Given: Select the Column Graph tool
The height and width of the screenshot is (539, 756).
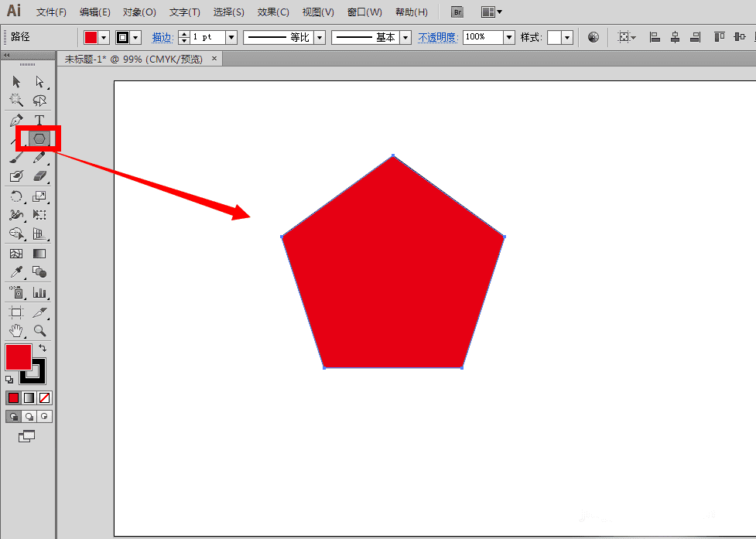Looking at the screenshot, I should 39,292.
